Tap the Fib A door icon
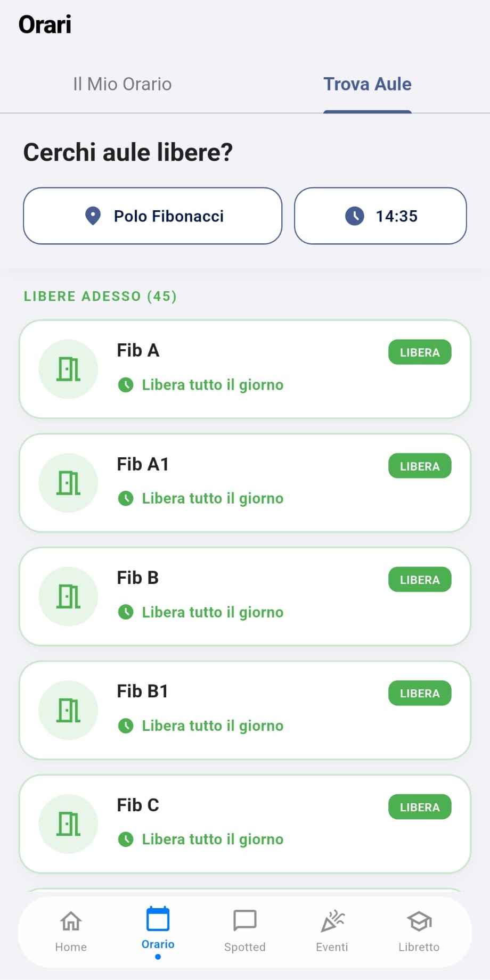The image size is (490, 980). 69,369
